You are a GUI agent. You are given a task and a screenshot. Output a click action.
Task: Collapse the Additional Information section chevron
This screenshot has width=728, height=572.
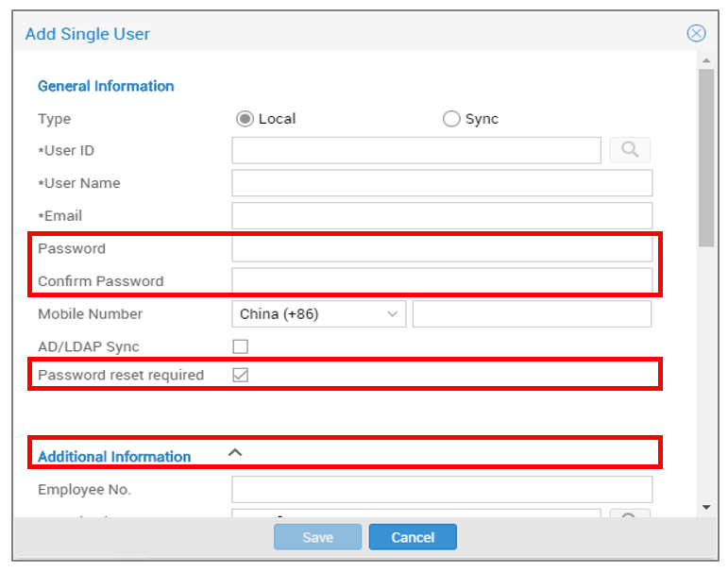pos(235,453)
